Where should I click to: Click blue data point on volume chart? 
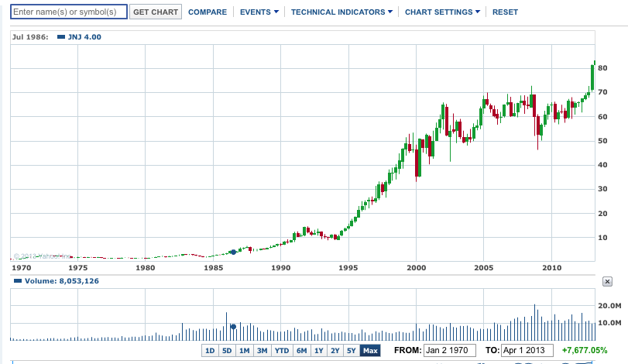coord(233,327)
